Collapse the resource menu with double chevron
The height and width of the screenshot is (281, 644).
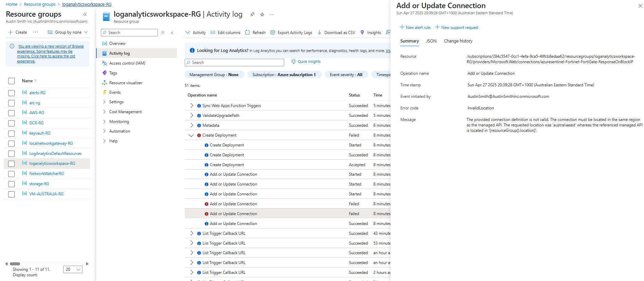(x=172, y=33)
